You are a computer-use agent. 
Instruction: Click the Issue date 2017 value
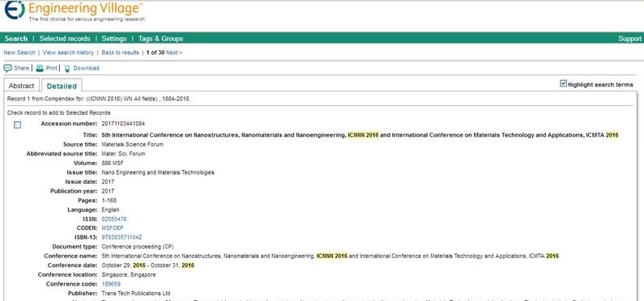click(108, 182)
